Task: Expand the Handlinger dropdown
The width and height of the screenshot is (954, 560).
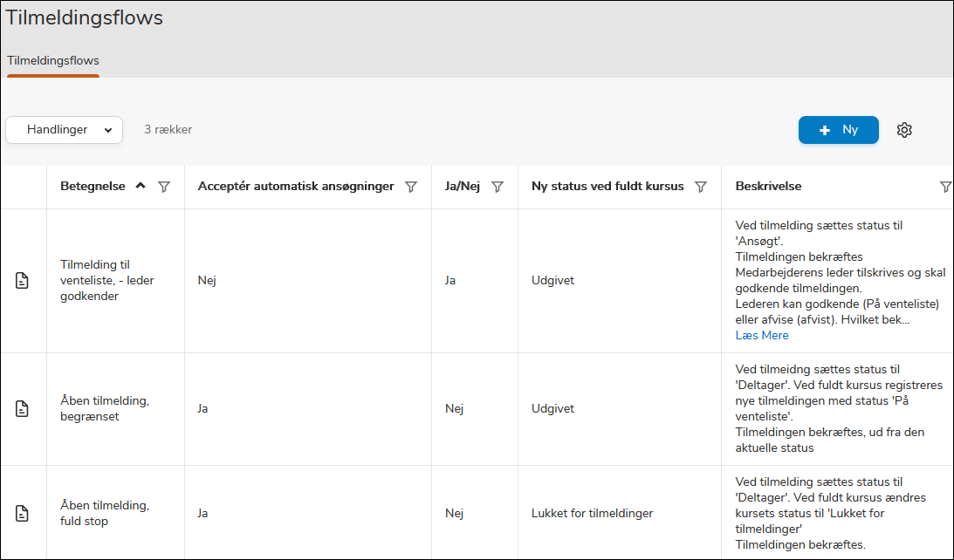Action: [65, 130]
